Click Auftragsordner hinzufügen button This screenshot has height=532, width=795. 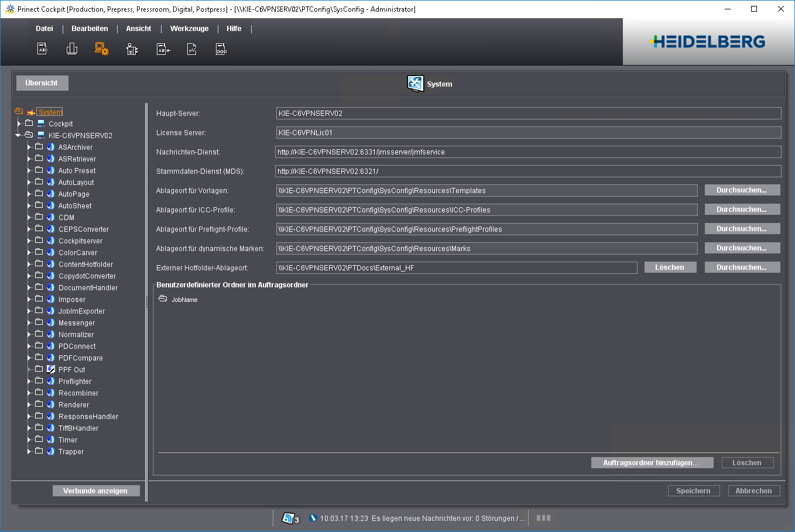[x=652, y=463]
